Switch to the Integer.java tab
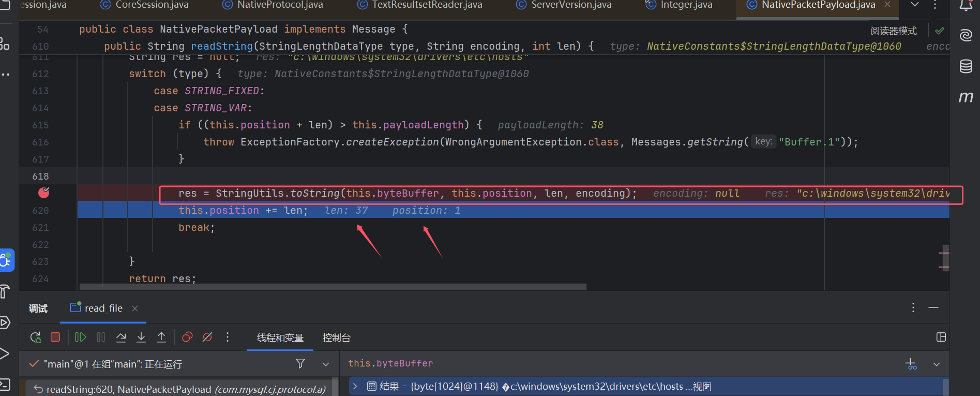The height and width of the screenshot is (396, 980). [679, 5]
